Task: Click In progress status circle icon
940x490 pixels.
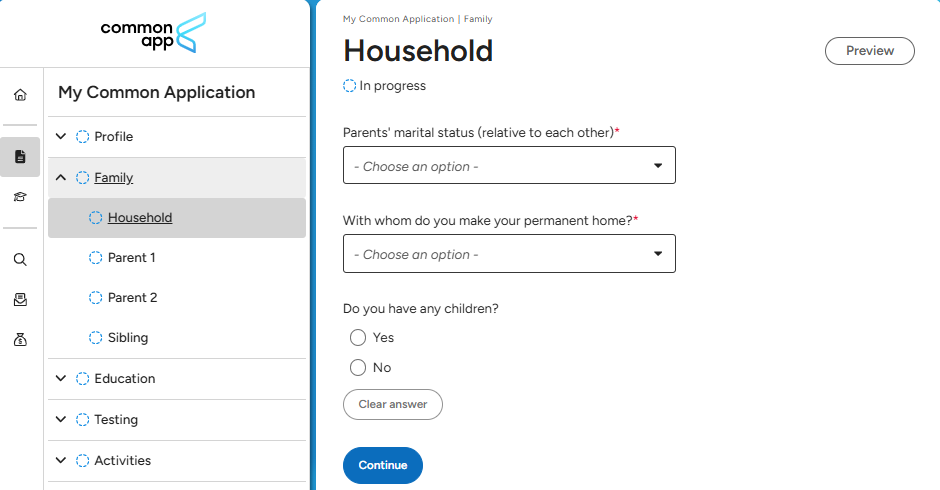Action: coord(350,86)
